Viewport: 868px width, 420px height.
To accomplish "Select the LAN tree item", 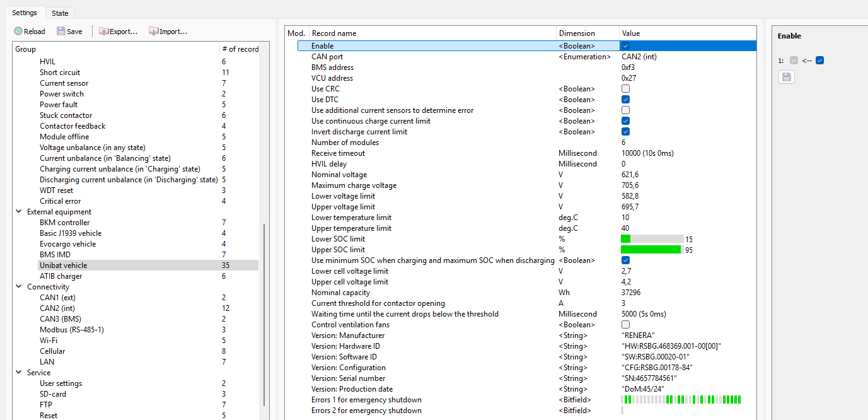I will tap(47, 362).
